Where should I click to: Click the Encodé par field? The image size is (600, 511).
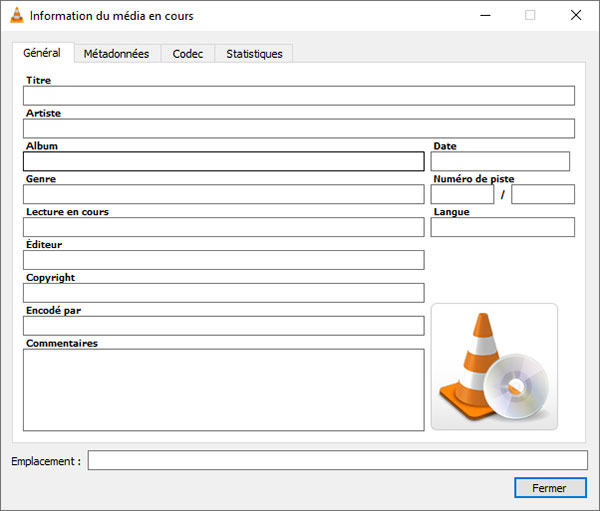pos(223,326)
